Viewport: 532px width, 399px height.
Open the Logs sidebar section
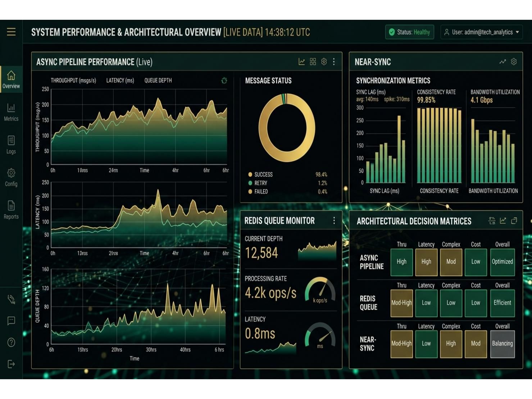click(x=11, y=145)
